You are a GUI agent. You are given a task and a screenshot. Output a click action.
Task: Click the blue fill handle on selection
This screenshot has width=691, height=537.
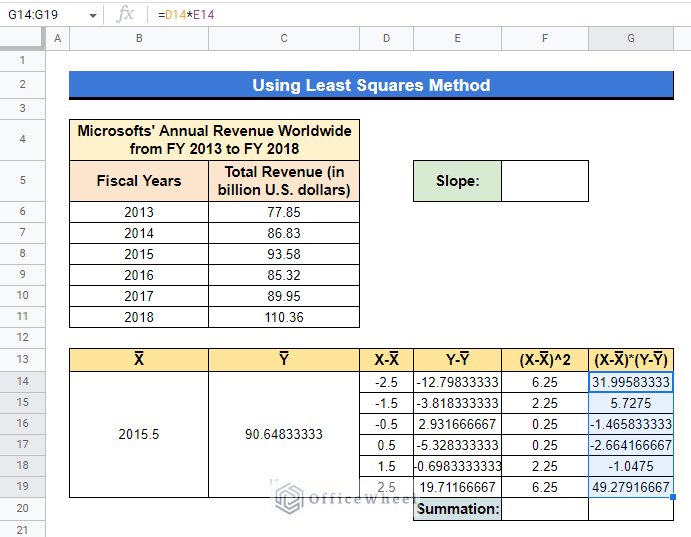click(x=673, y=497)
